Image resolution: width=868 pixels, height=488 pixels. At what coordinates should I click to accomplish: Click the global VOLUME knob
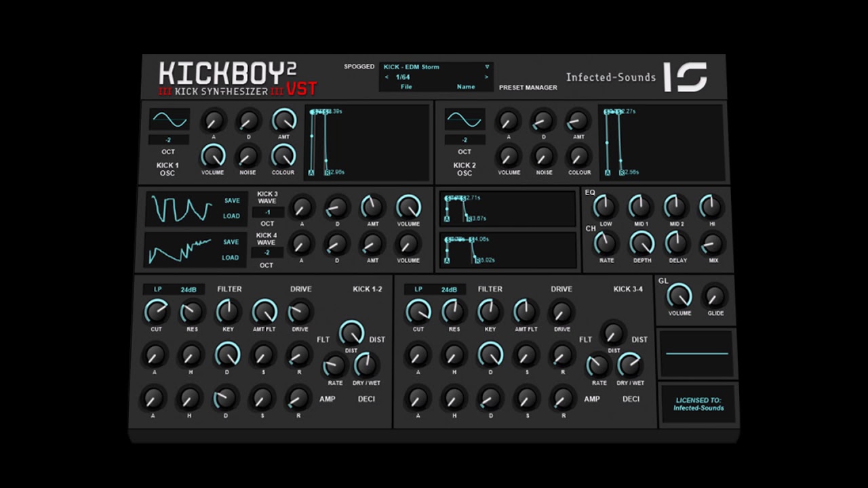pyautogui.click(x=679, y=296)
